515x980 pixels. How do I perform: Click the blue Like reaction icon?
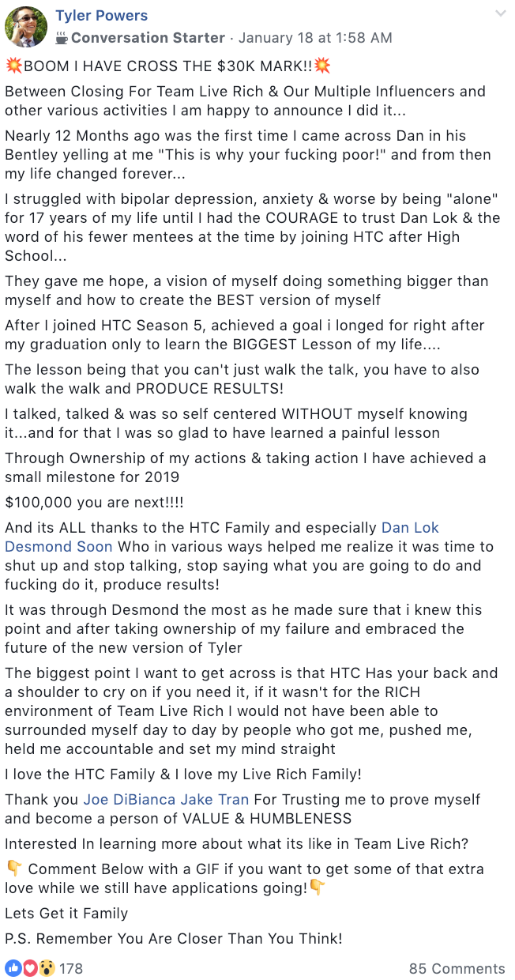pos(13,968)
